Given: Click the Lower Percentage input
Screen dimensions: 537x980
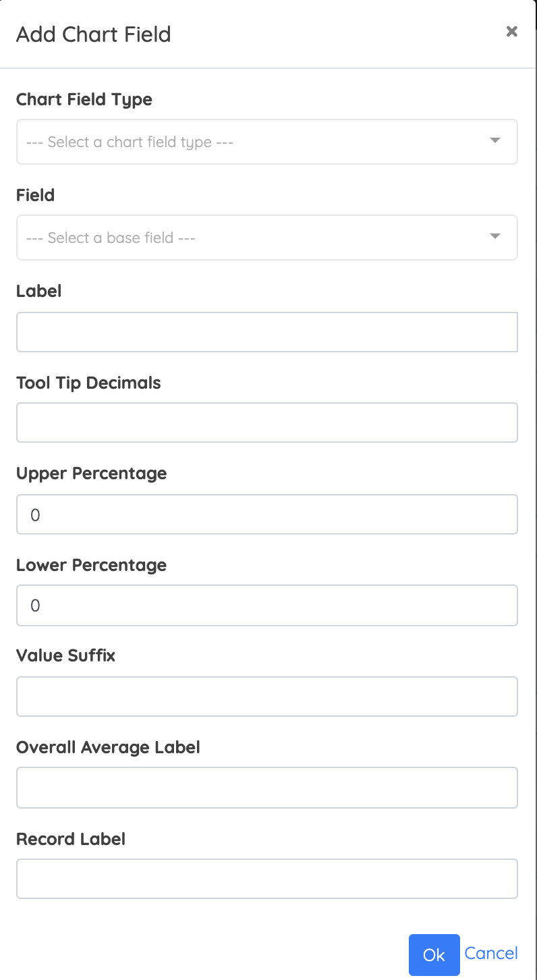Looking at the screenshot, I should [267, 605].
